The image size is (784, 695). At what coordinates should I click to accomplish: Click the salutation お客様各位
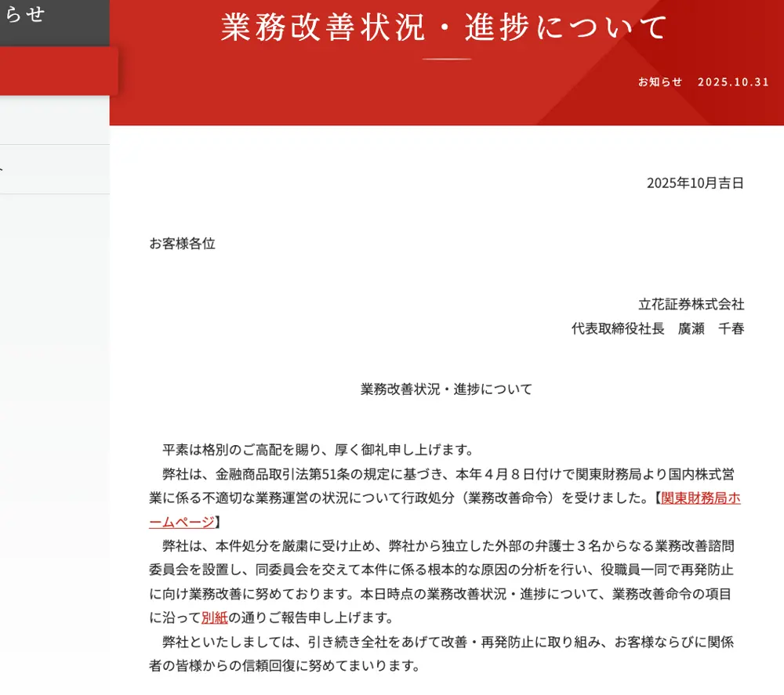[183, 244]
